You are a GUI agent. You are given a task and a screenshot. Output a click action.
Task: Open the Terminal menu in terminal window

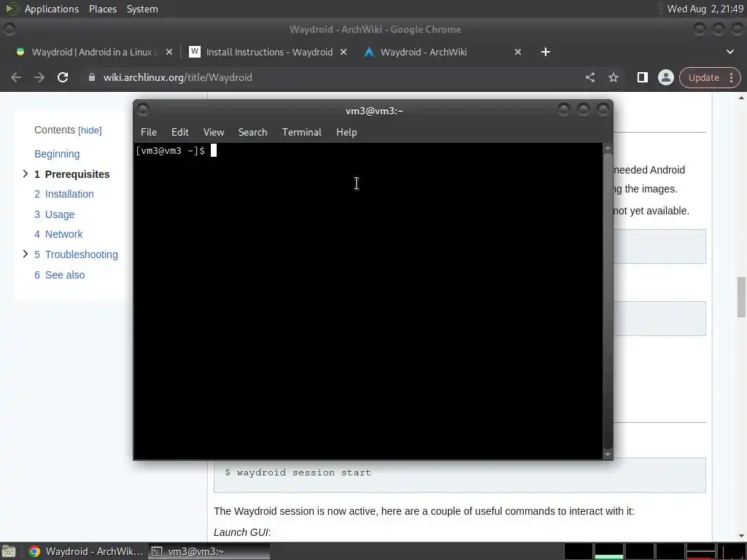(301, 132)
